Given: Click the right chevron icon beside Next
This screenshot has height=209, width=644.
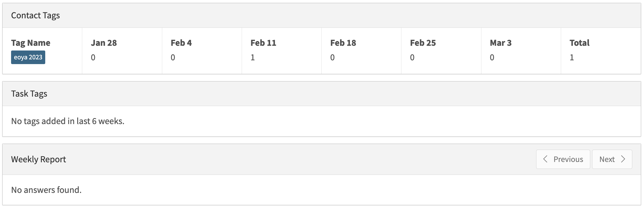Looking at the screenshot, I should coord(623,159).
